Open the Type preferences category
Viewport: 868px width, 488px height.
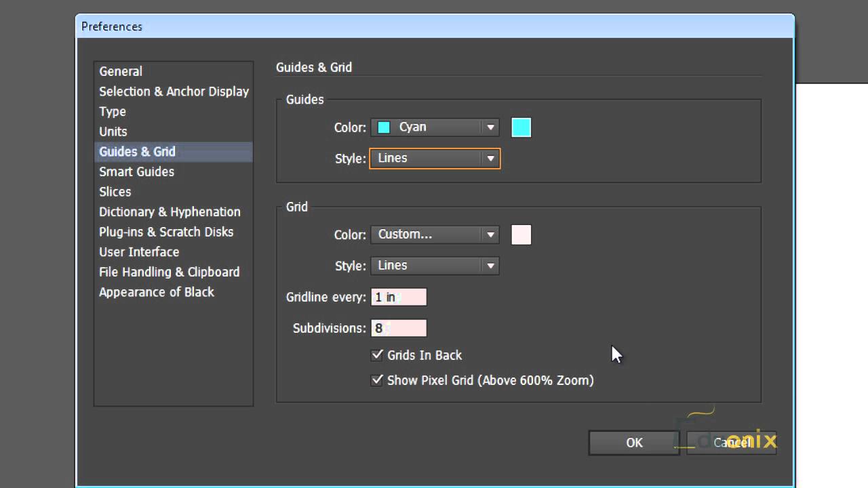point(113,111)
